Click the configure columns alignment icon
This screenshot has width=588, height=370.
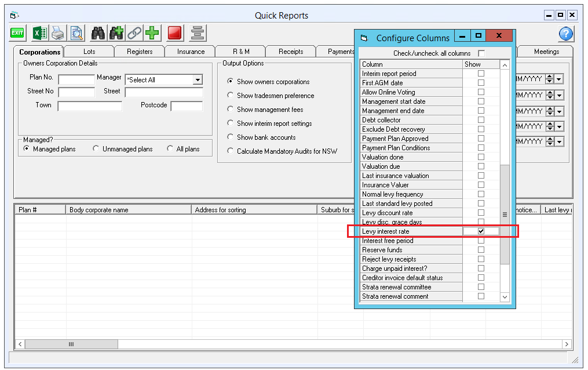point(197,33)
